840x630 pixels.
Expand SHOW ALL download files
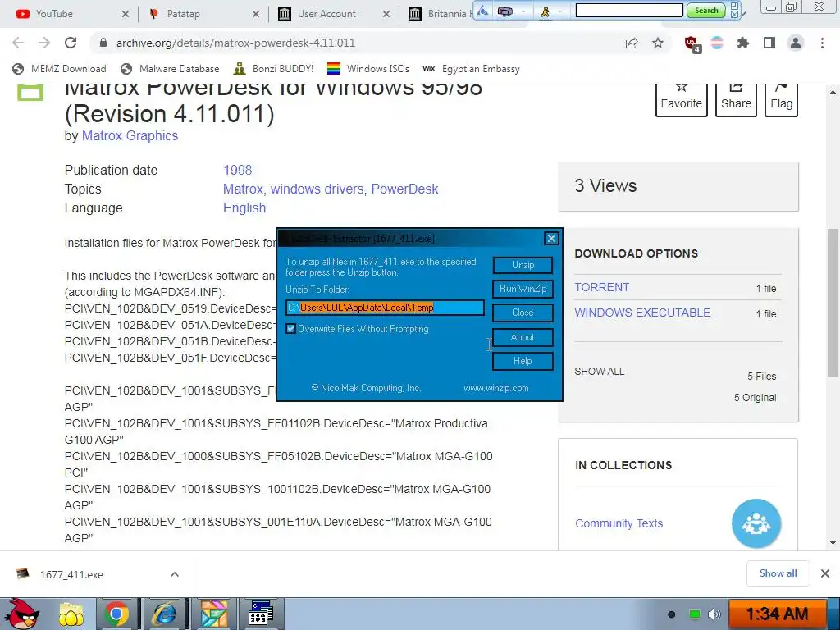click(599, 372)
